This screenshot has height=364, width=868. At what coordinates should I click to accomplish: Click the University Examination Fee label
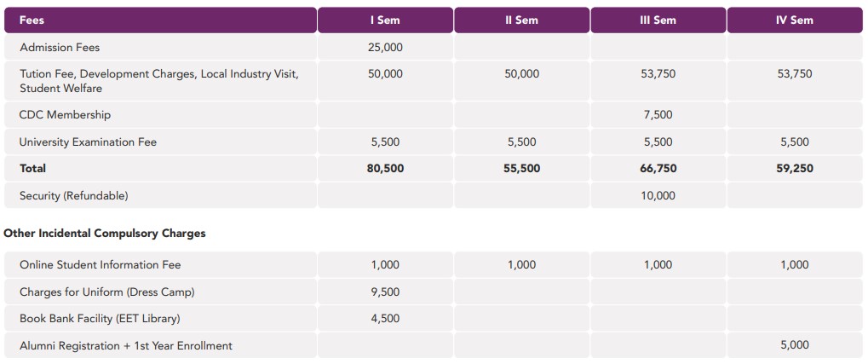coord(88,142)
